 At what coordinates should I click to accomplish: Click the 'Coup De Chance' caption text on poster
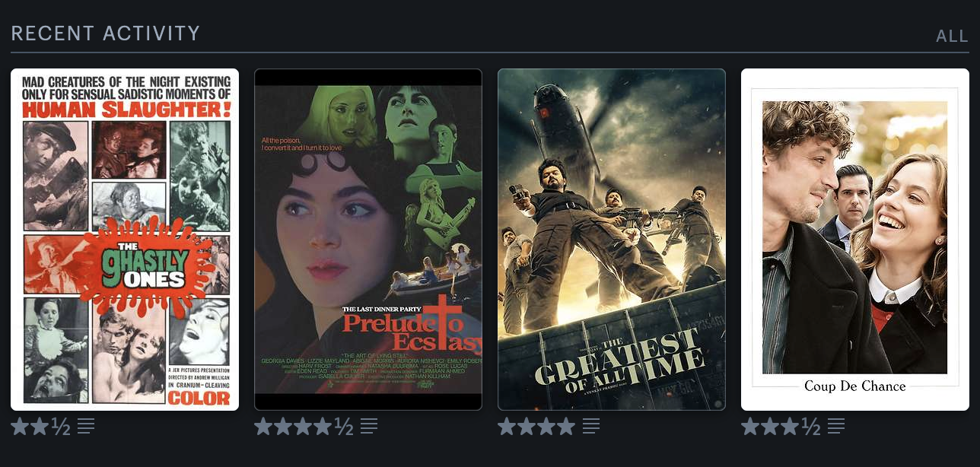coord(855,386)
